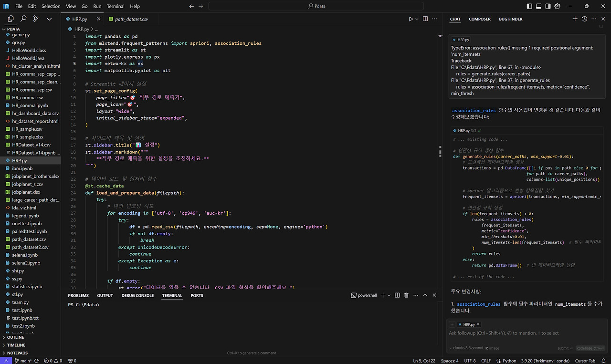
Task: Open Cursor settings gear icon
Action: tap(557, 6)
